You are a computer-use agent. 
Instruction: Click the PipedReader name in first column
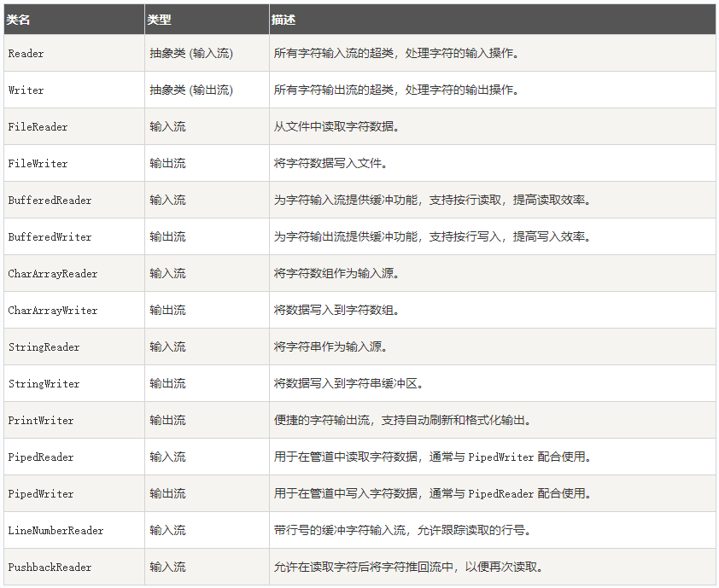point(41,457)
